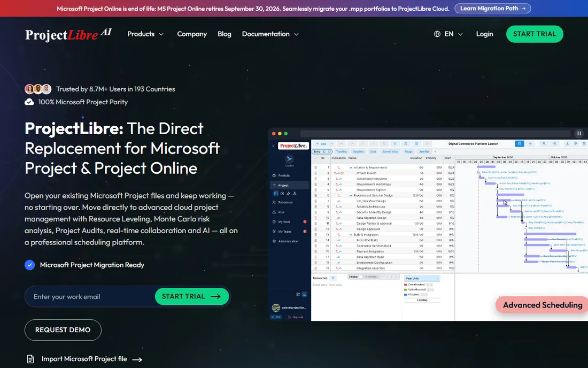Toggle the Microsoft Project Migration Ready checkmark
This screenshot has height=368, width=588.
[x=29, y=265]
